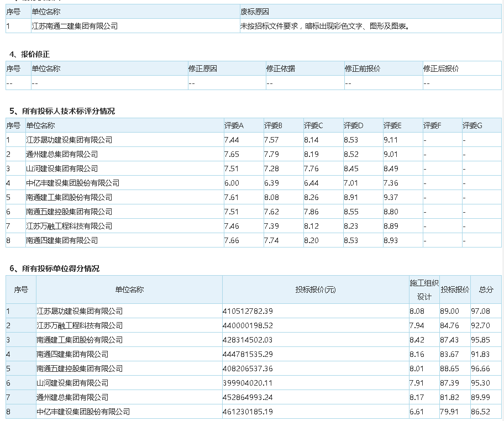This screenshot has width=504, height=421.
Task: Click the bid price score 79.91
Action: [449, 412]
